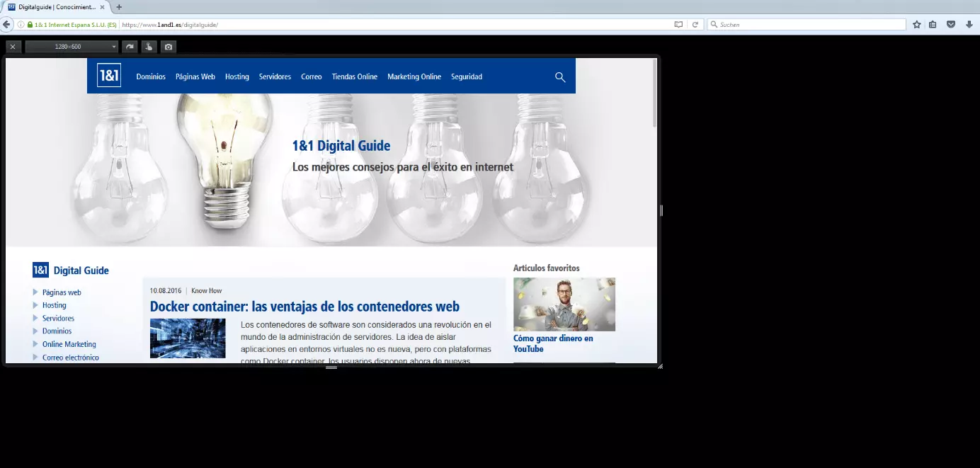Open the sidebar Hosting link
The image size is (980, 468).
[55, 305]
